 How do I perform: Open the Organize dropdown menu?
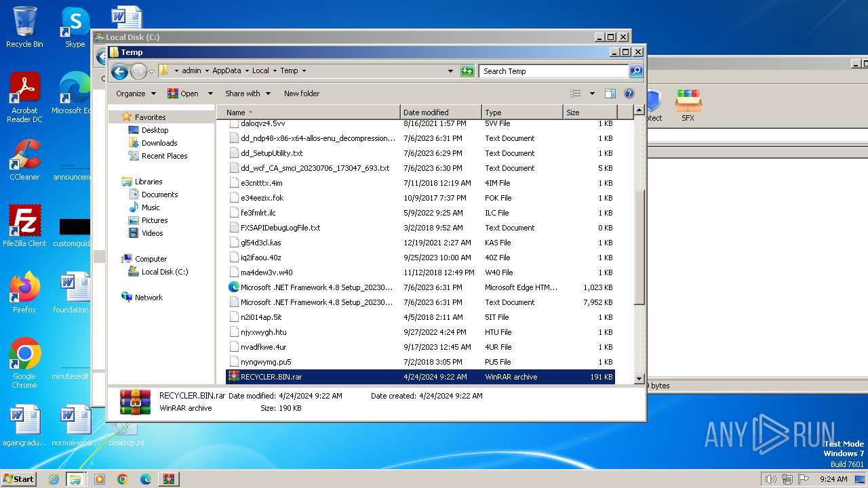tap(136, 94)
